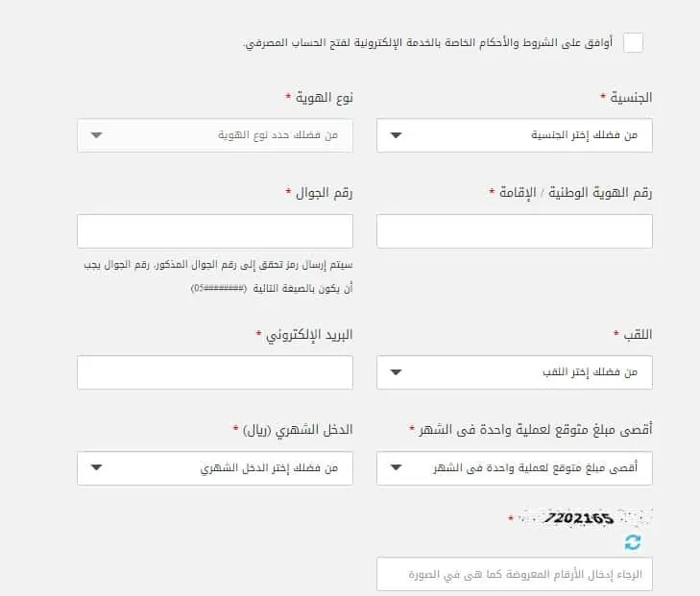Click the email (البريد الإلكتروني) input field
This screenshot has height=596, width=700.
tap(215, 372)
